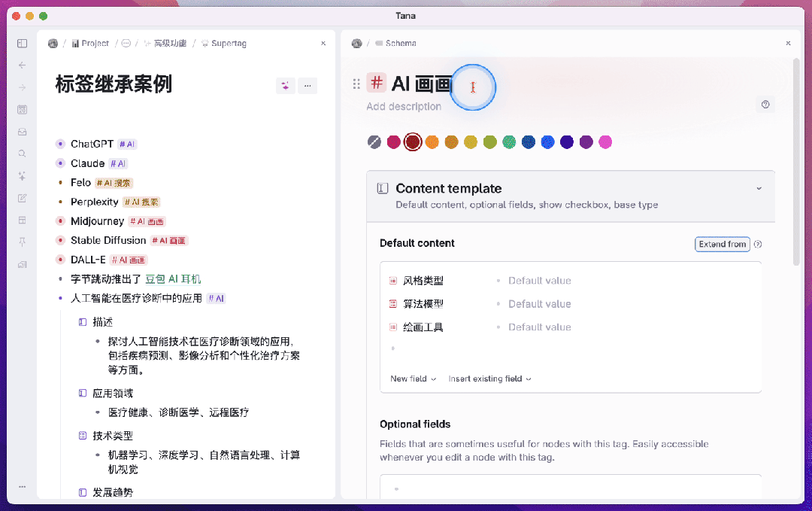Click the pin icon in sidebar

click(x=22, y=242)
